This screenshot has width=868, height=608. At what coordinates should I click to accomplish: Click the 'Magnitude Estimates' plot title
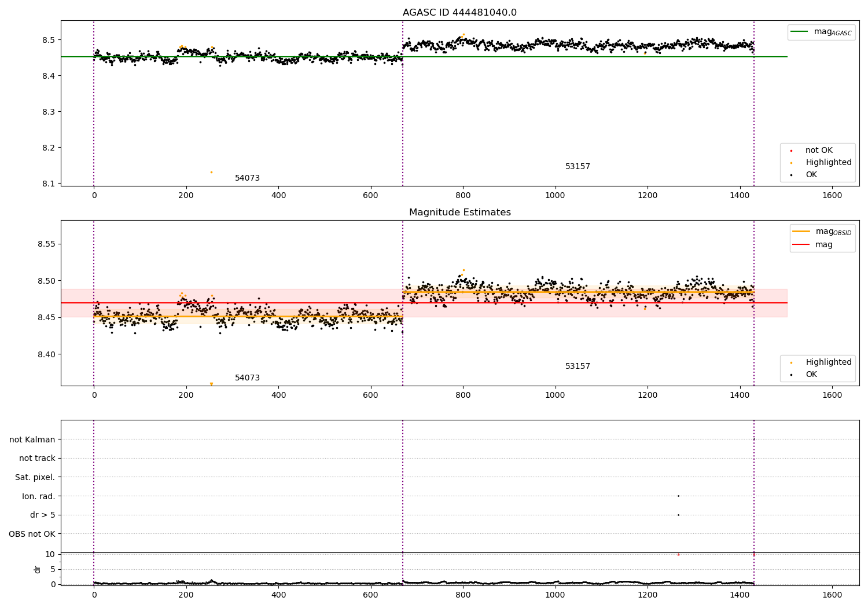click(x=459, y=213)
